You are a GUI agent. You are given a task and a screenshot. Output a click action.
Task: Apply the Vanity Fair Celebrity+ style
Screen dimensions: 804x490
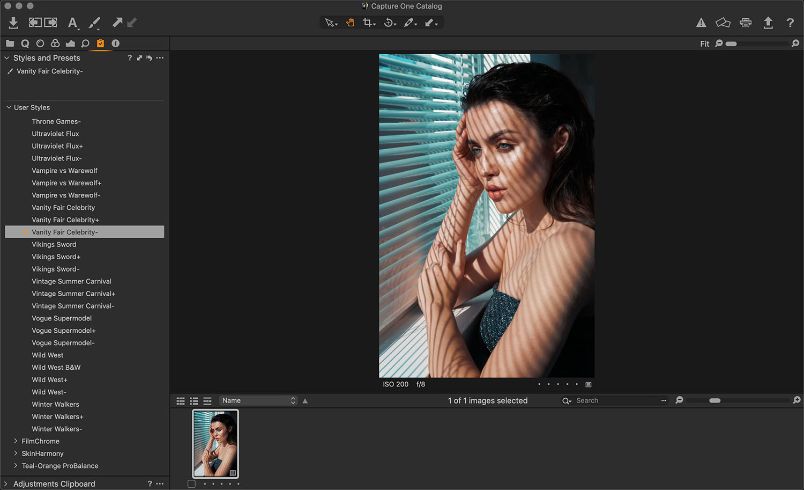click(66, 220)
